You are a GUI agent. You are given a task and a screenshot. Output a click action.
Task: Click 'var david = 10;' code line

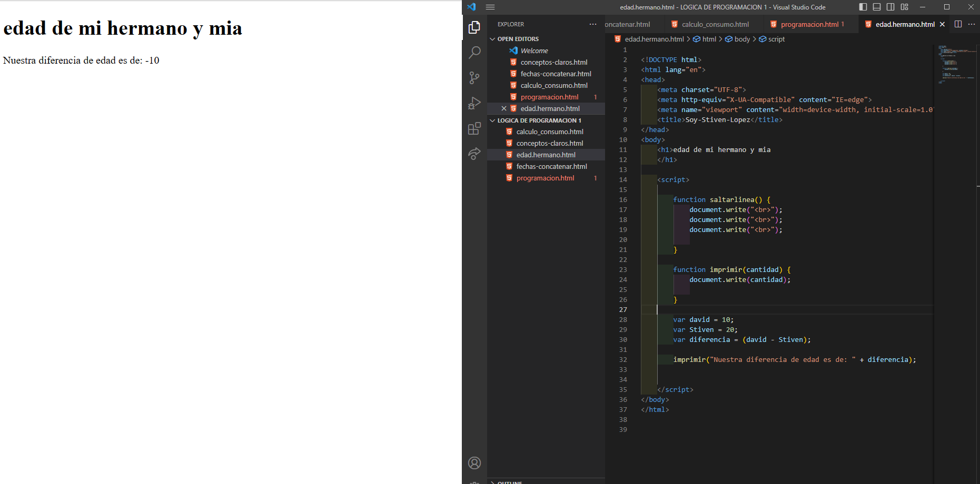pos(703,320)
